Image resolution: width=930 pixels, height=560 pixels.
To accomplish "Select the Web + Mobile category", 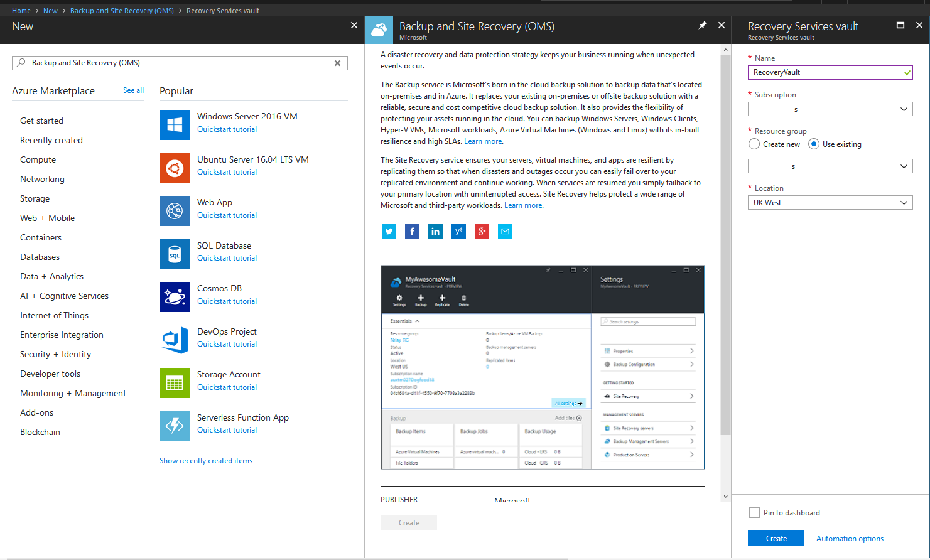I will click(x=47, y=218).
